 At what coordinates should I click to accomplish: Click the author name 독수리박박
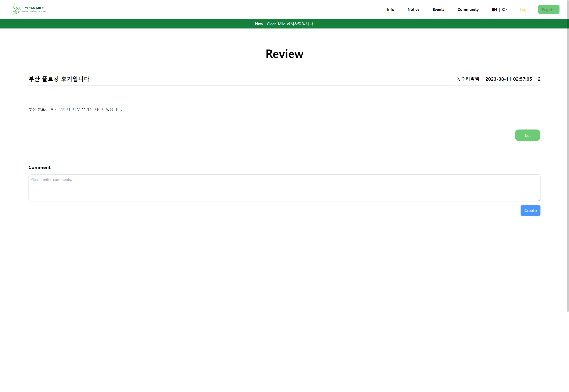(x=468, y=79)
